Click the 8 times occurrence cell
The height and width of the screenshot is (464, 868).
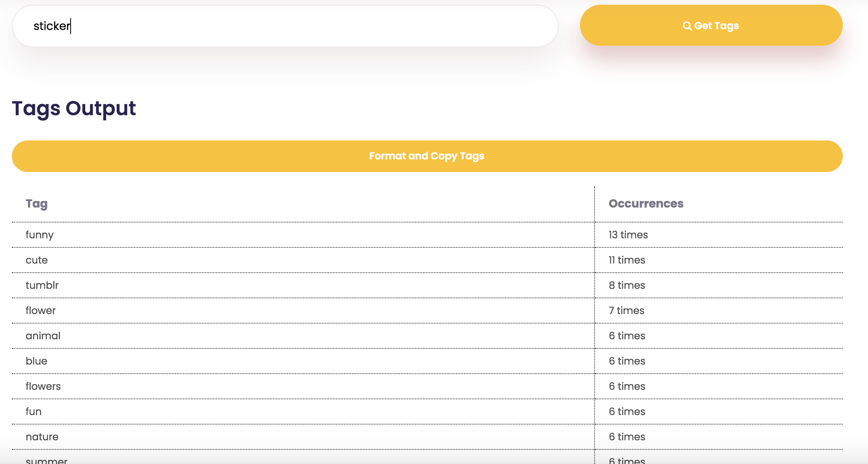click(627, 285)
